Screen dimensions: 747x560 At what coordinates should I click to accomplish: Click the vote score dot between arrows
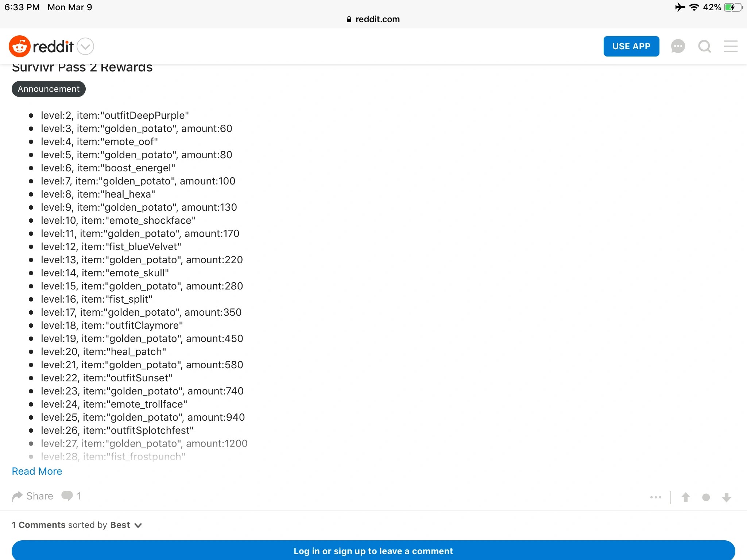click(x=706, y=497)
